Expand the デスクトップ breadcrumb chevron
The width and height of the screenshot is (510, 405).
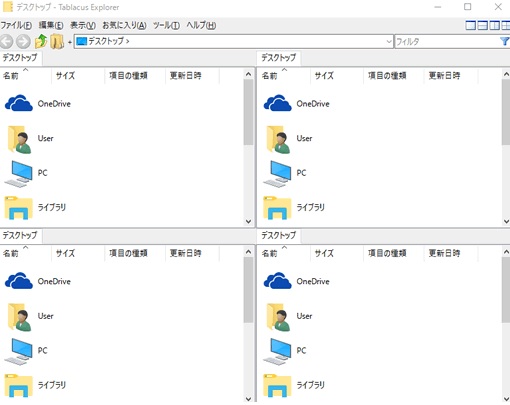point(128,42)
